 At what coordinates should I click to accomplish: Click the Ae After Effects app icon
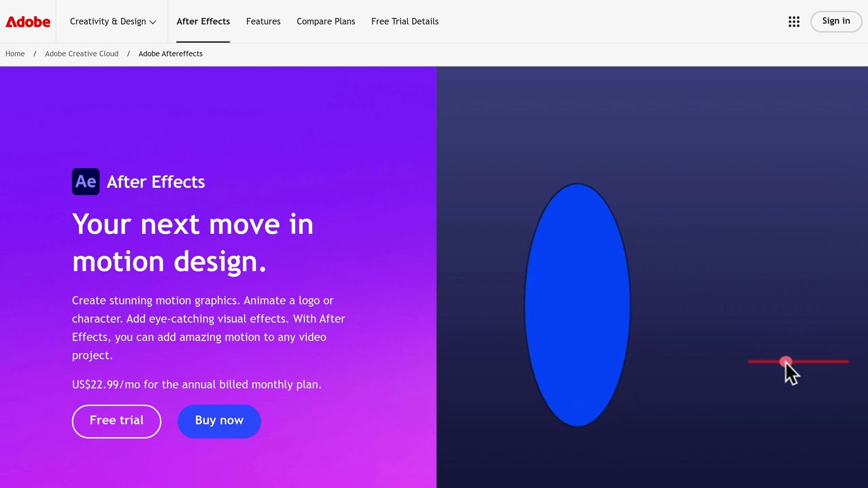pyautogui.click(x=86, y=182)
